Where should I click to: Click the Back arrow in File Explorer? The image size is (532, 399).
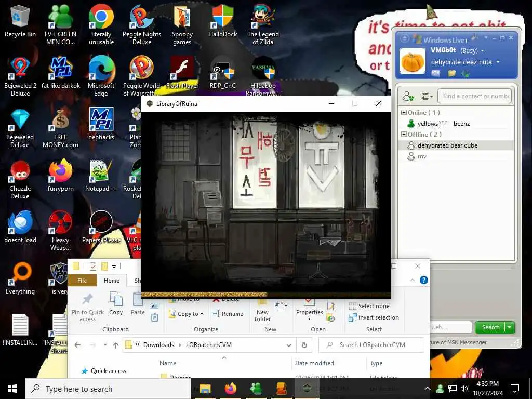click(x=78, y=345)
